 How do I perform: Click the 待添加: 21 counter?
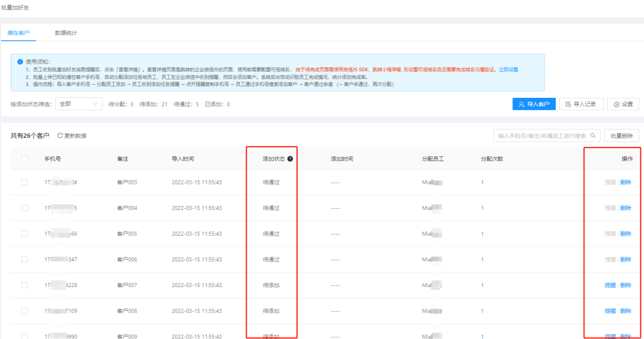[154, 104]
